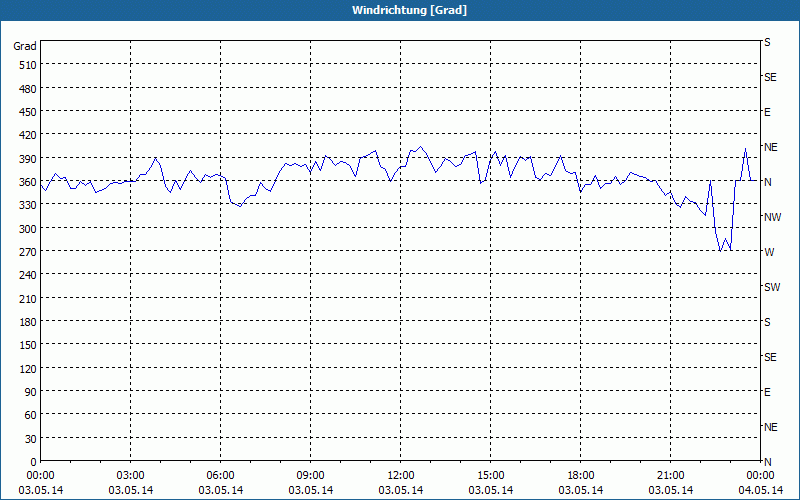Select the 30 y-axis value
The width and height of the screenshot is (800, 500).
(31, 439)
